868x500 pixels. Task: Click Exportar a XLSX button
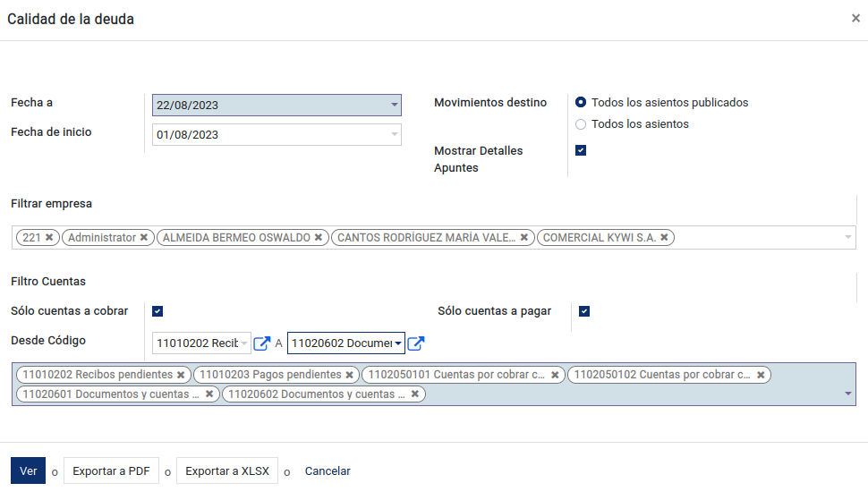(227, 470)
